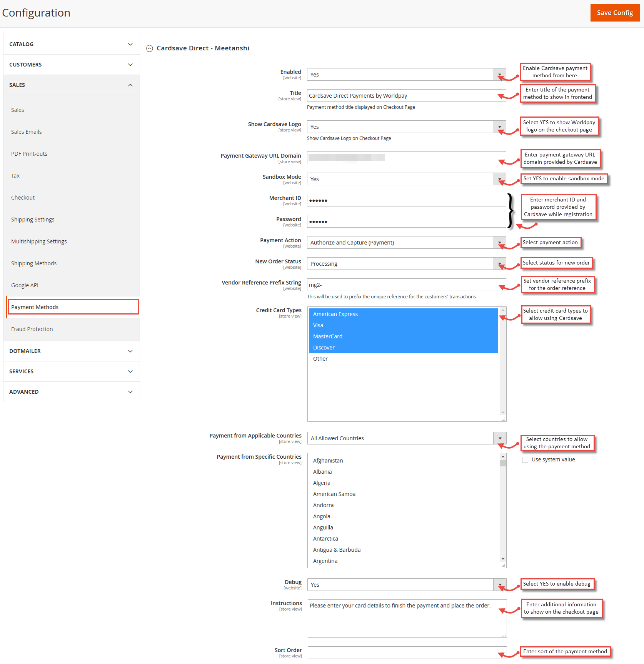Open Fraud Protection settings
Viewport: 644px width, 664px height.
[x=32, y=329]
